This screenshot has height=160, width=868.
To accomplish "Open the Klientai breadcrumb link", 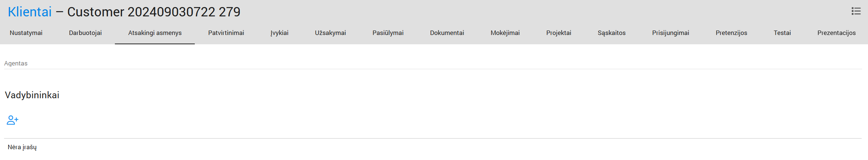I will tap(30, 12).
